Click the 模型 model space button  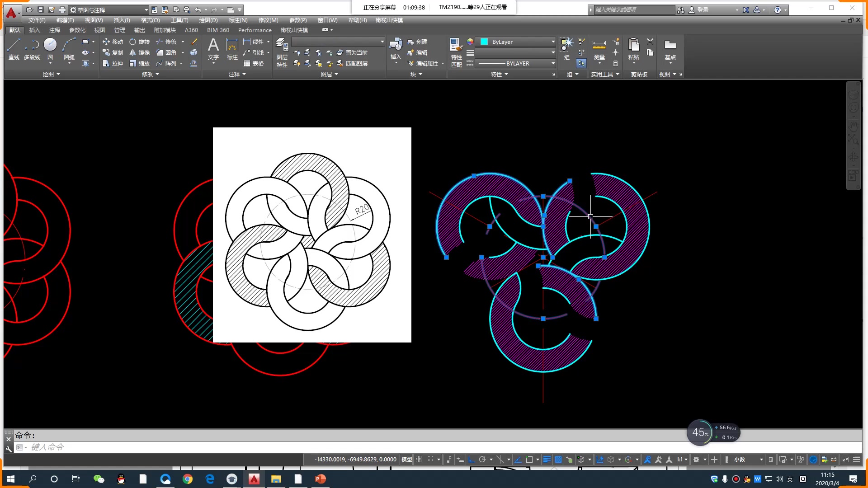[407, 460]
